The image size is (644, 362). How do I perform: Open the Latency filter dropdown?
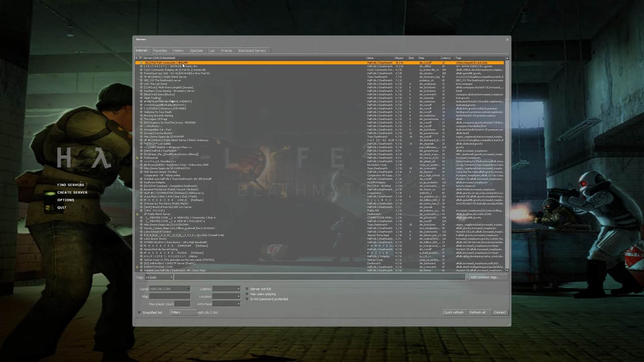[226, 289]
